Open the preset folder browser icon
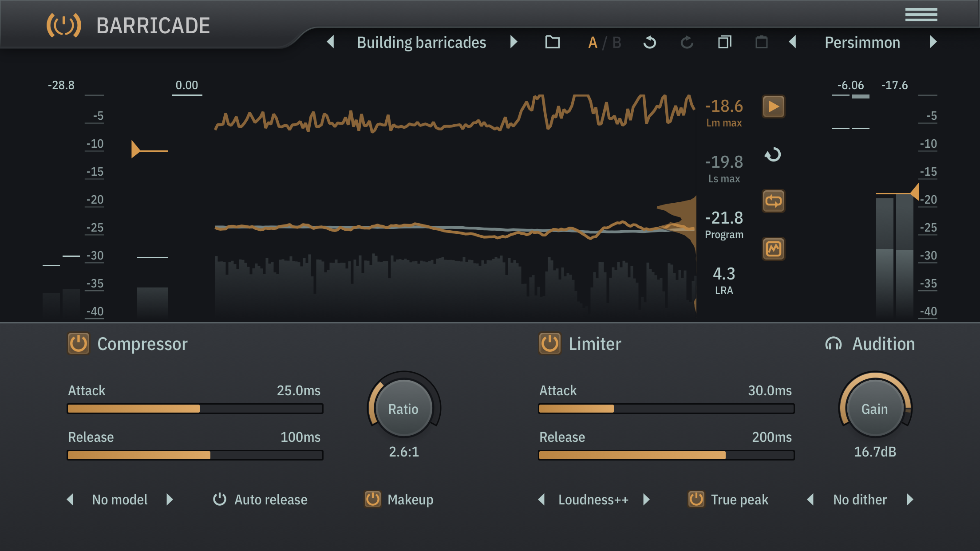The image size is (980, 551). (552, 43)
